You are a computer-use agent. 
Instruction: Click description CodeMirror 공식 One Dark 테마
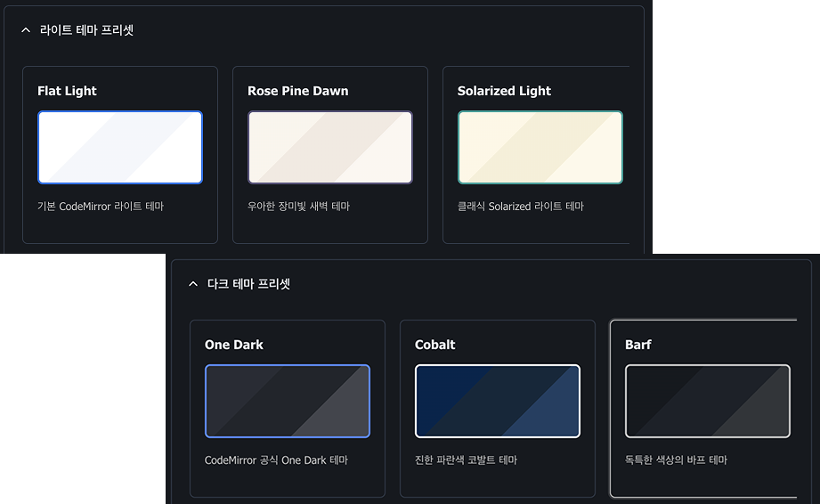click(276, 460)
